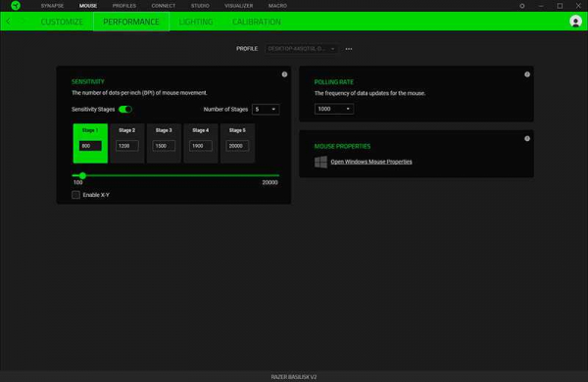The width and height of the screenshot is (588, 382).
Task: Open the Polling Rate 1000 dropdown
Action: pos(334,109)
